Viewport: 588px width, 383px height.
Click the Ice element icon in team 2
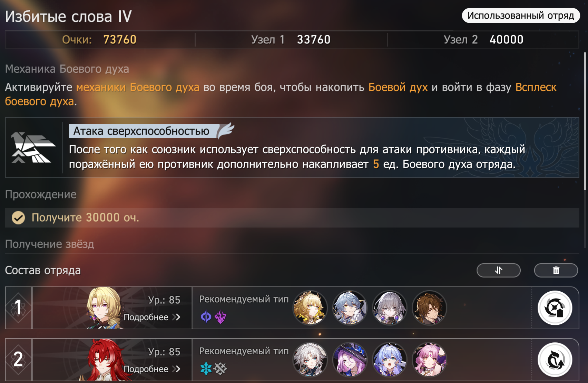206,369
